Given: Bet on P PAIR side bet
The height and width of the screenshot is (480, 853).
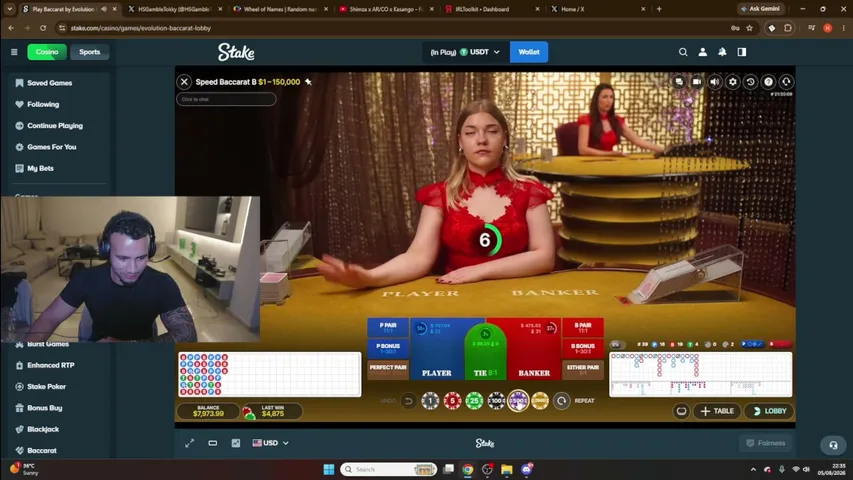Looking at the screenshot, I should point(388,328).
